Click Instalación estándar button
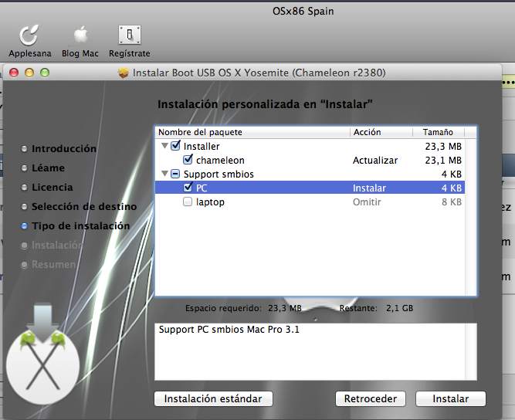 tap(213, 398)
